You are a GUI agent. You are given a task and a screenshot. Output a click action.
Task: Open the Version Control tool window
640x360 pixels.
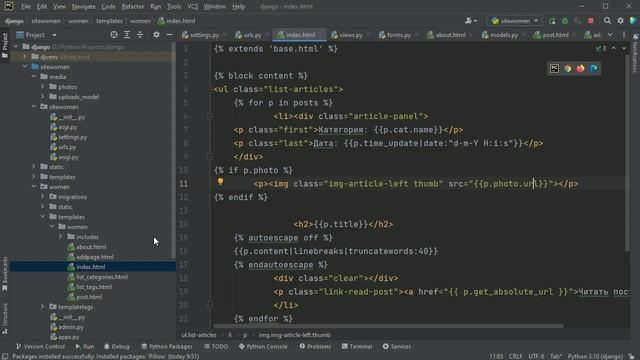point(40,346)
